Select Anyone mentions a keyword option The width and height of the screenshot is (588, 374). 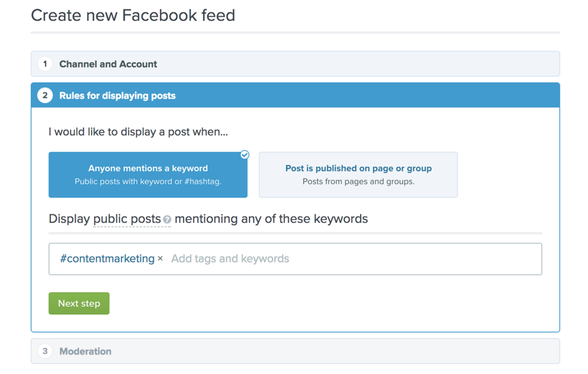[148, 175]
